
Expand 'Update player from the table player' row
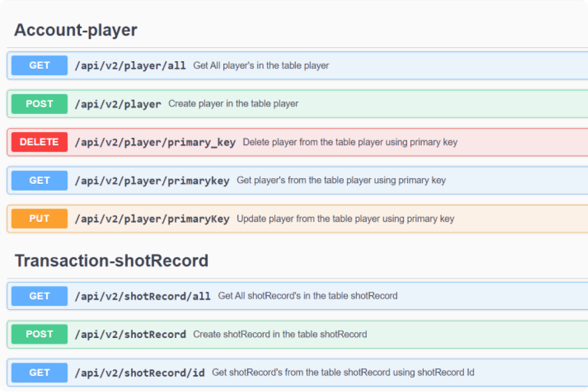coord(345,219)
